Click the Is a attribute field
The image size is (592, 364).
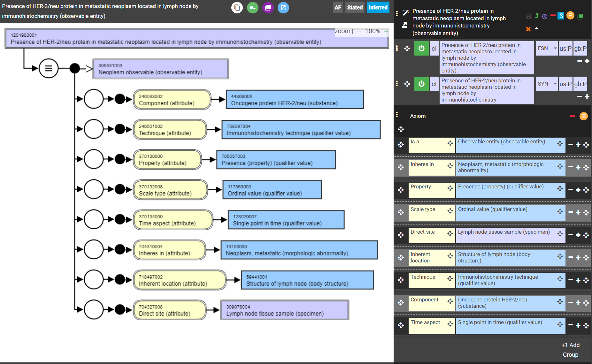click(432, 145)
